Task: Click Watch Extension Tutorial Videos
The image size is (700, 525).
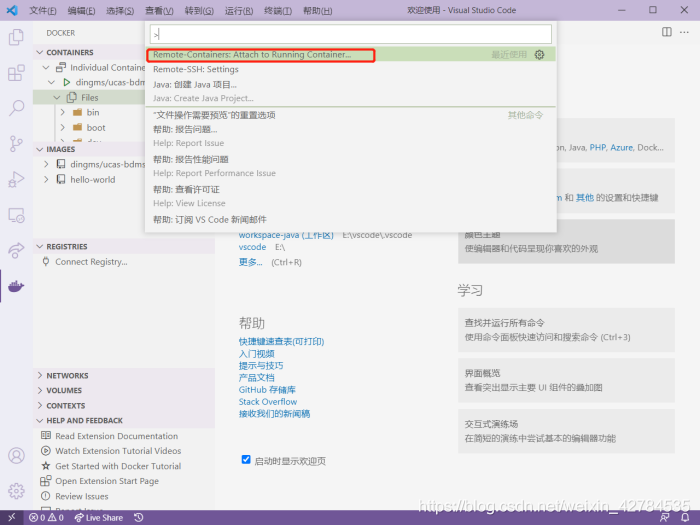Action: pyautogui.click(x=118, y=451)
